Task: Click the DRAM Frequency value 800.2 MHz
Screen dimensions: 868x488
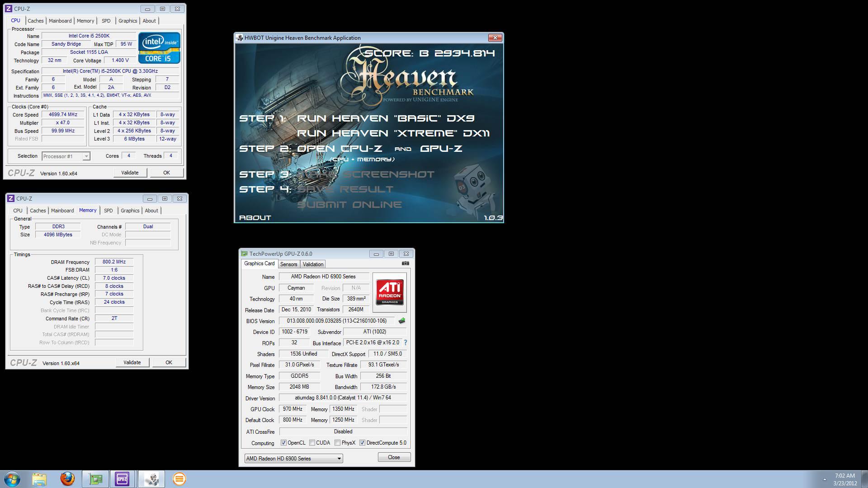Action: click(114, 262)
